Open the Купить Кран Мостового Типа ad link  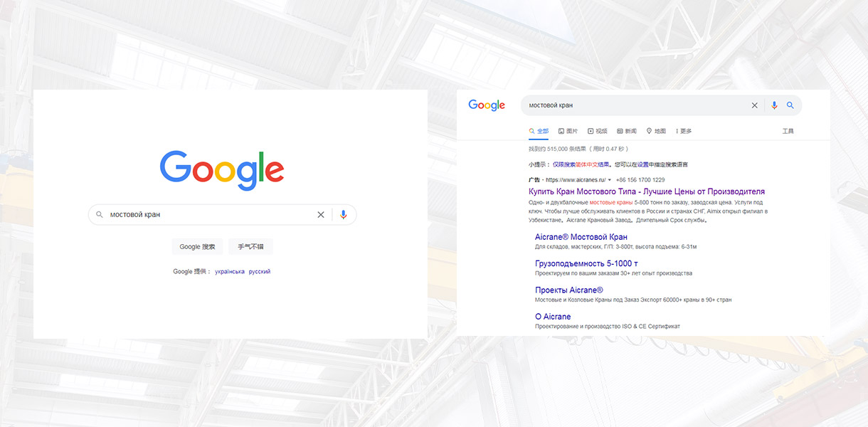(647, 191)
